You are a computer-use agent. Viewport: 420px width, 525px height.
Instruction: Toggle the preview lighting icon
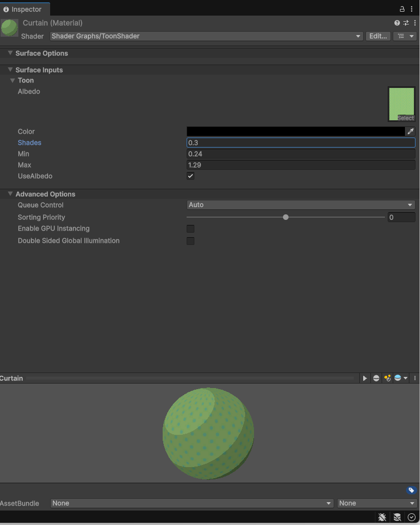click(x=387, y=378)
